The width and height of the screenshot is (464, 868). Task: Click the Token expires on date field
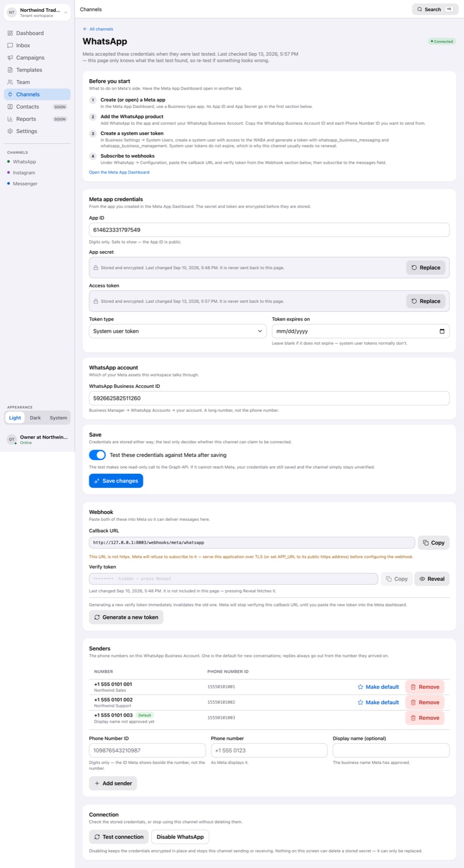360,331
